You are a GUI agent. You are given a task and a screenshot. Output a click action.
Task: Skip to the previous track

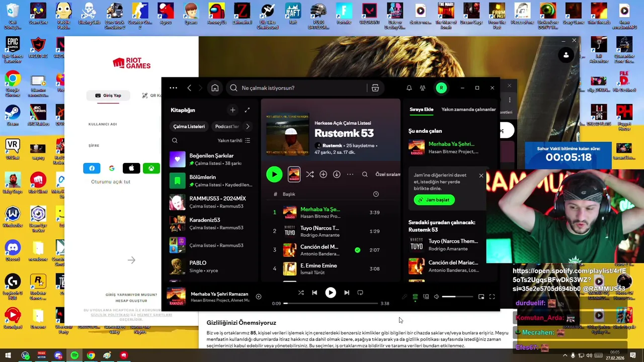[314, 293]
